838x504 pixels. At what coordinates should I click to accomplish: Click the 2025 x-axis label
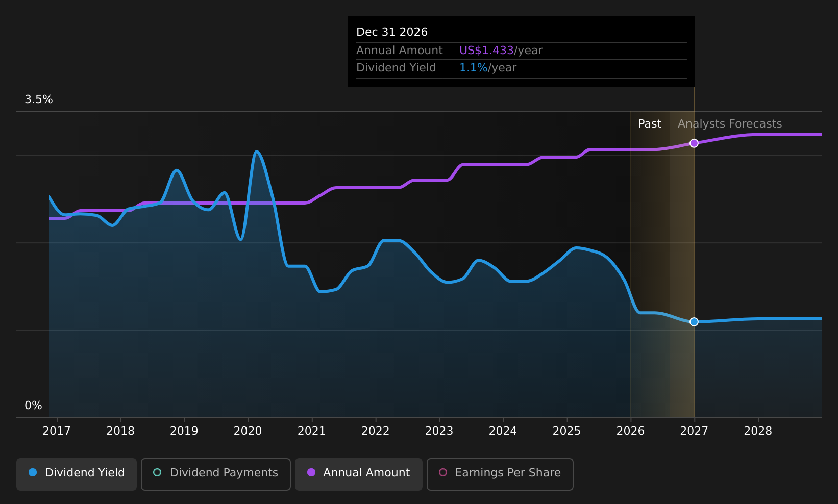[x=567, y=431]
